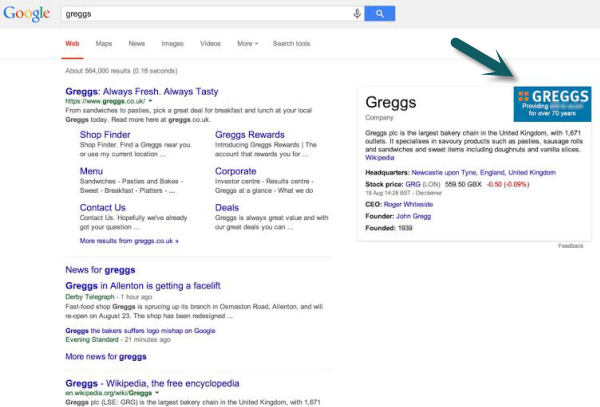The width and height of the screenshot is (600, 407).
Task: Click Feedback below knowledge panel
Action: coord(571,246)
